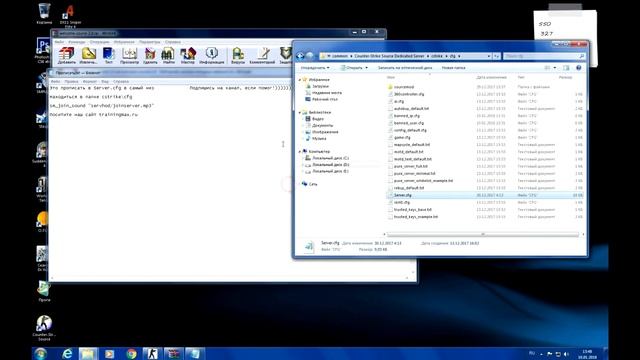The width and height of the screenshot is (640, 360).
Task: Open the Команды menu in WinRAR
Action: [x=77, y=42]
